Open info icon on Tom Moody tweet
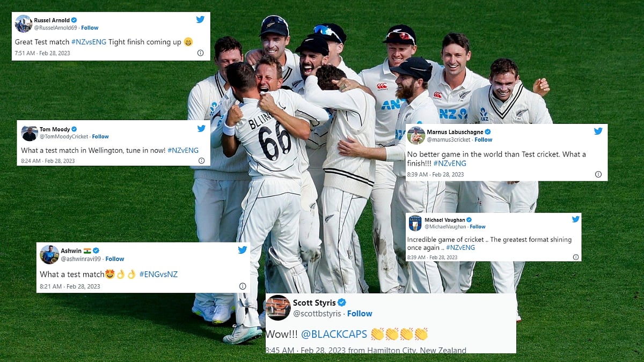Screen dimensions: 644x362 201,160
